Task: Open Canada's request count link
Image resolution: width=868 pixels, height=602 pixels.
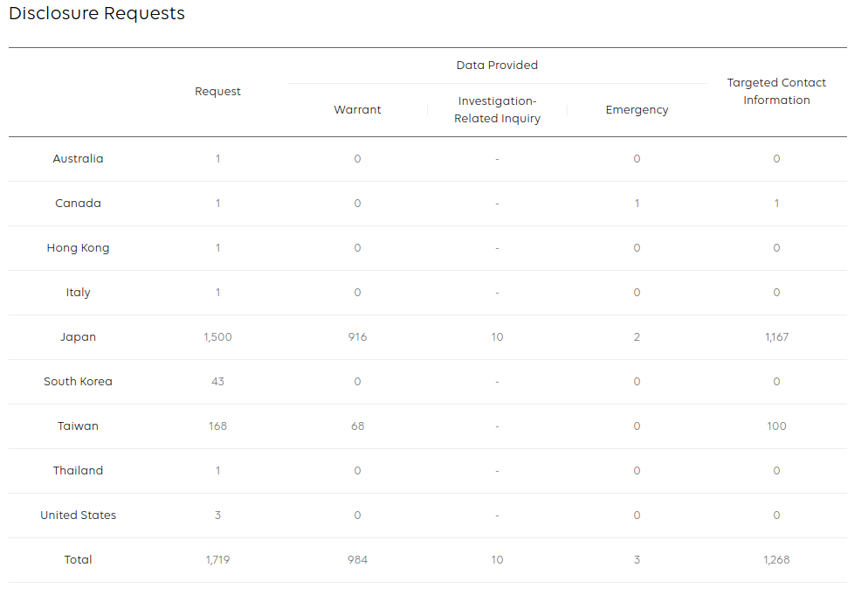Action: (x=218, y=204)
